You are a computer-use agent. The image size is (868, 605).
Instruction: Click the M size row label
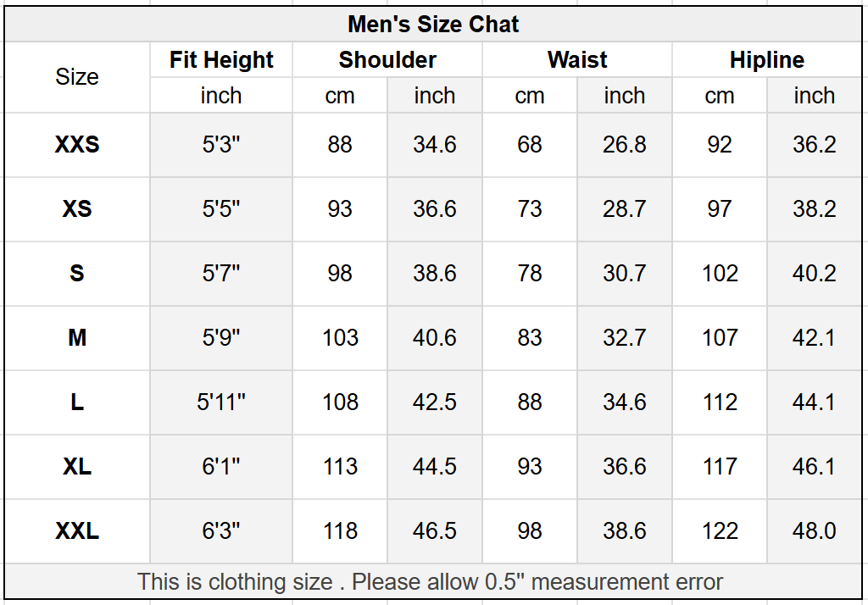click(x=77, y=337)
